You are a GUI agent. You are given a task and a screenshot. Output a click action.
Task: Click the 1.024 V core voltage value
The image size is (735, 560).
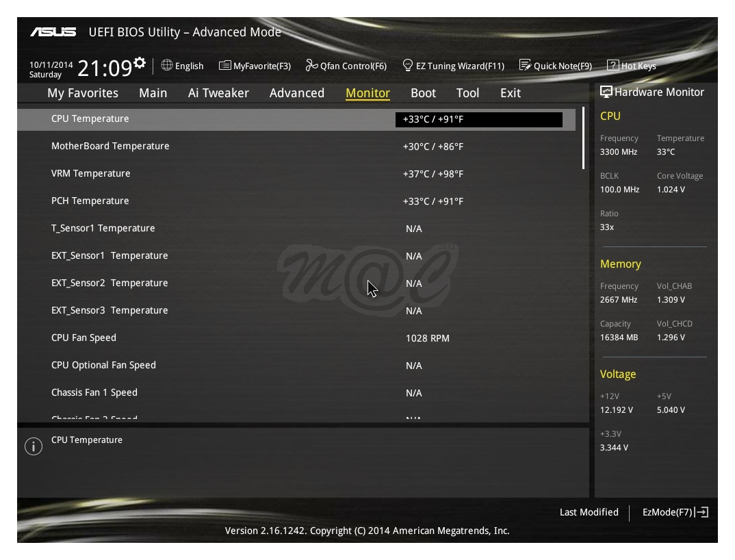pos(671,190)
